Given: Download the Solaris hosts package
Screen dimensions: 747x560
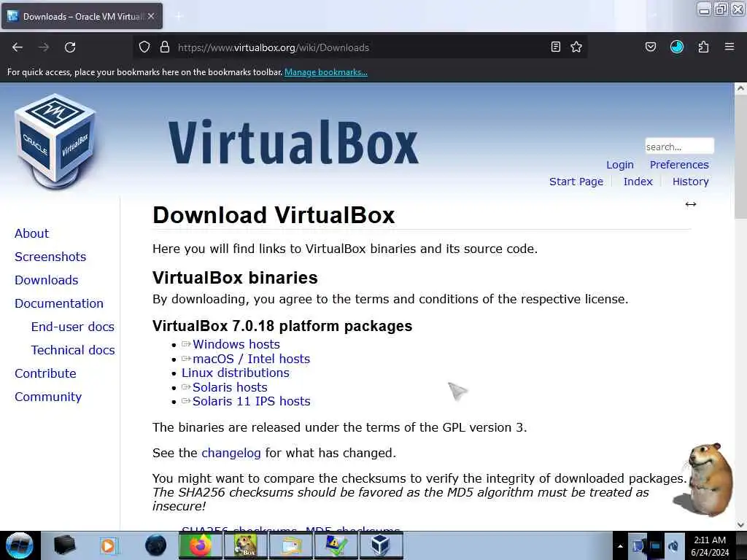Looking at the screenshot, I should tap(230, 387).
